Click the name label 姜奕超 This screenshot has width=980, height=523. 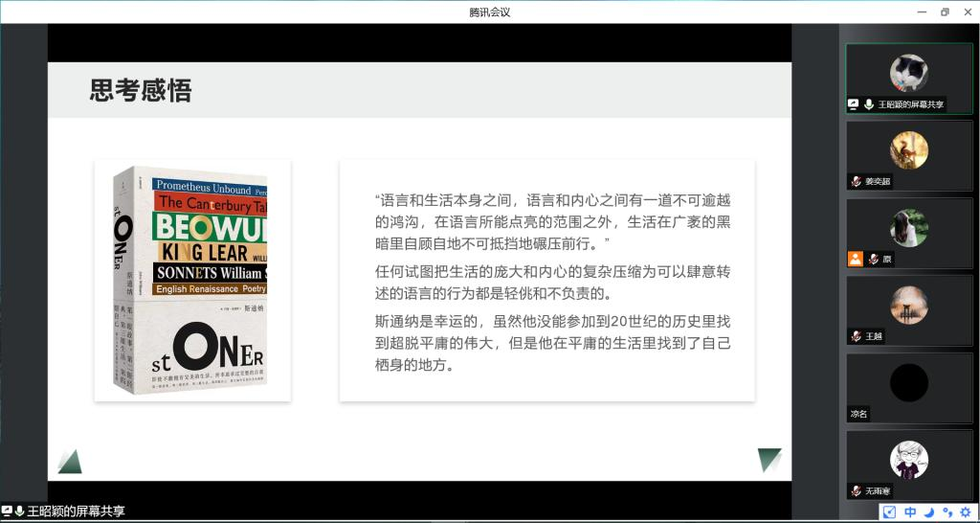pyautogui.click(x=877, y=181)
